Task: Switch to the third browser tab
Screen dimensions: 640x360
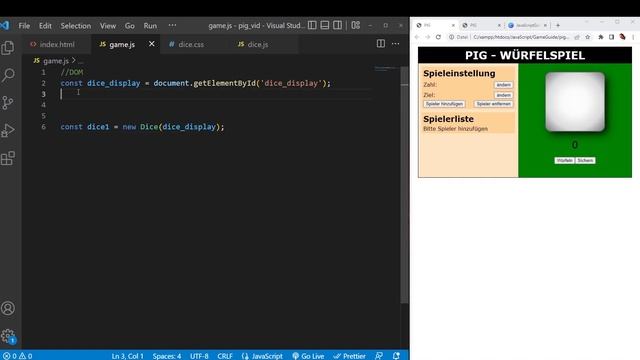Action: click(x=528, y=25)
